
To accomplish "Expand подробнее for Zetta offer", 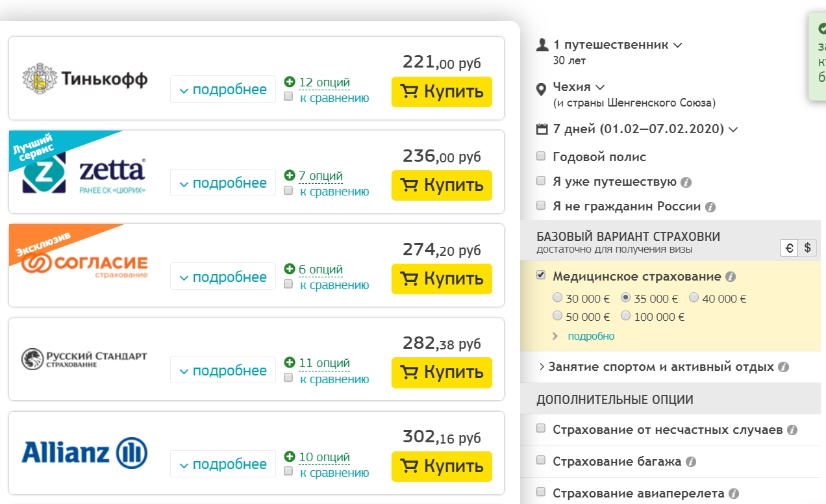I will tap(223, 183).
